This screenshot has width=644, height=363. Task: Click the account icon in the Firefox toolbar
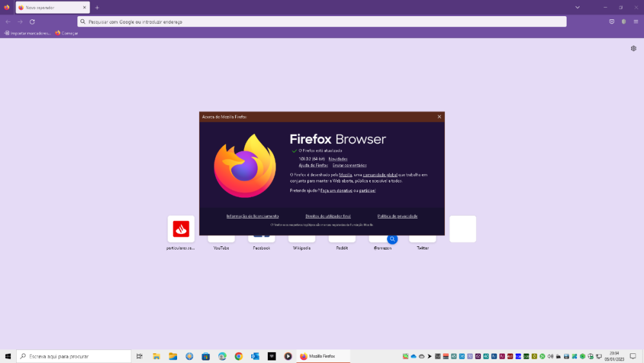[623, 22]
